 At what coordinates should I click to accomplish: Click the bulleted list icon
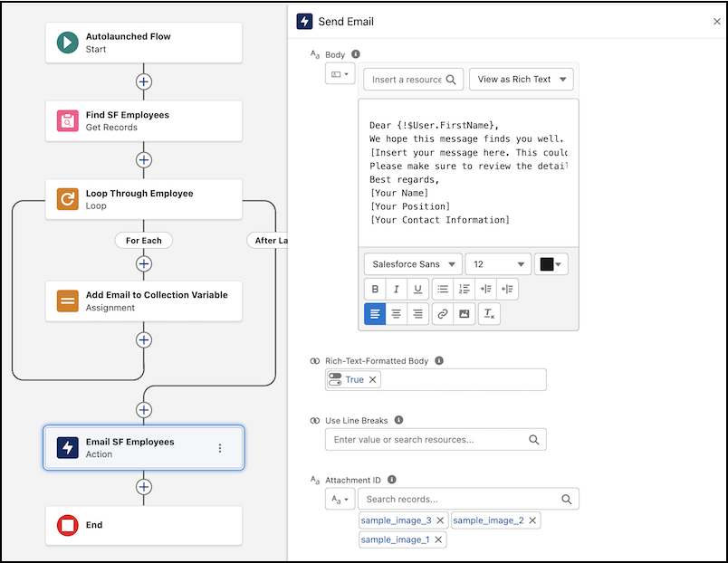point(443,290)
